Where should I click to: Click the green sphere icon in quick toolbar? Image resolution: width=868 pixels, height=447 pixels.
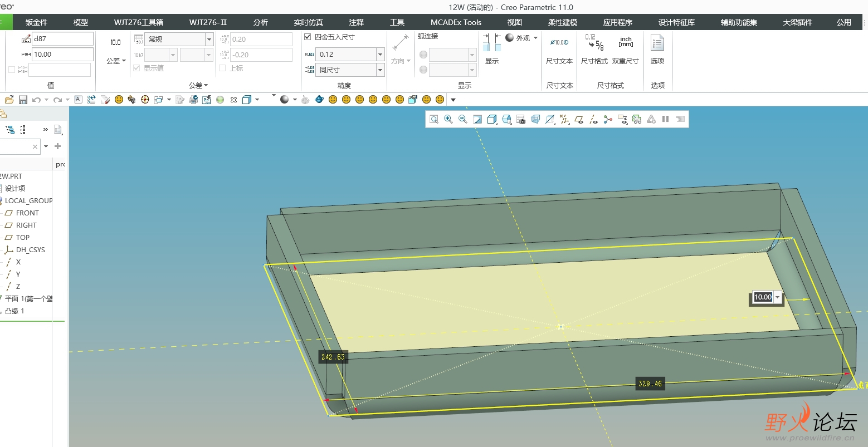pyautogui.click(x=220, y=100)
